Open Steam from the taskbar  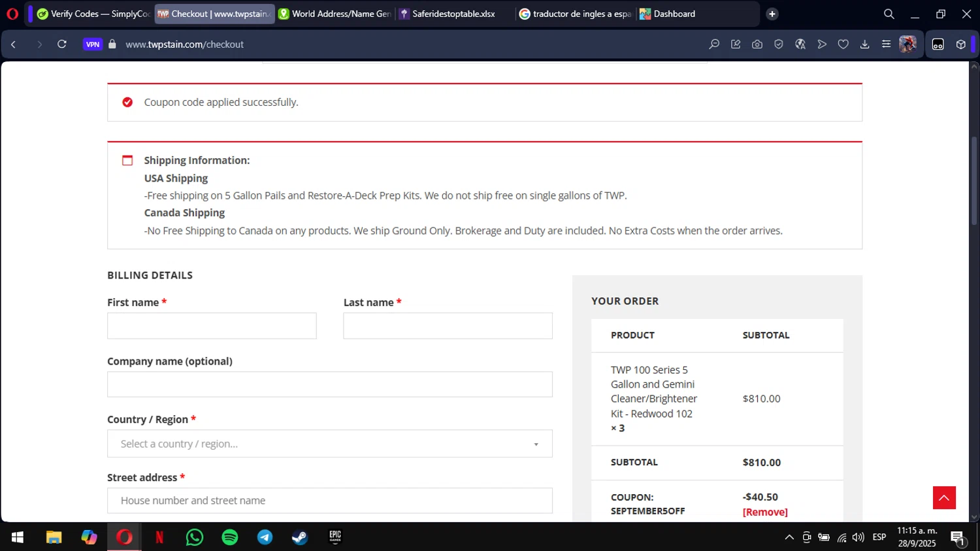coord(300,537)
